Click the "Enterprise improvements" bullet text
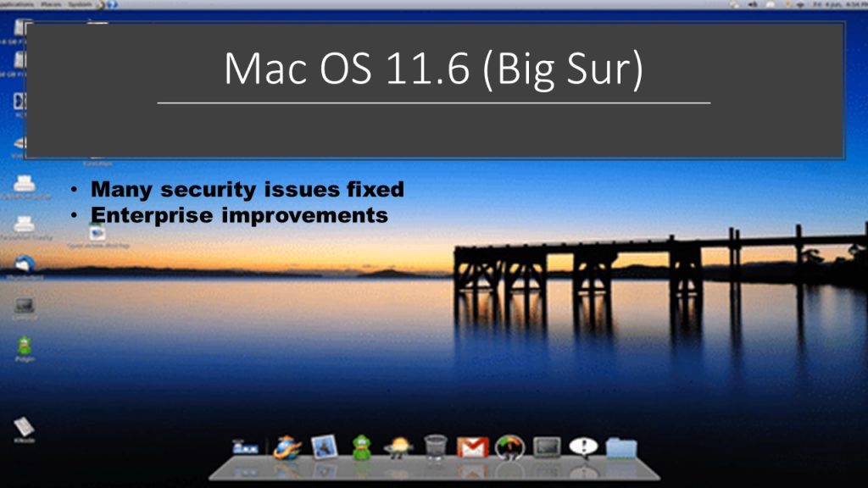This screenshot has height=488, width=868. tap(239, 215)
